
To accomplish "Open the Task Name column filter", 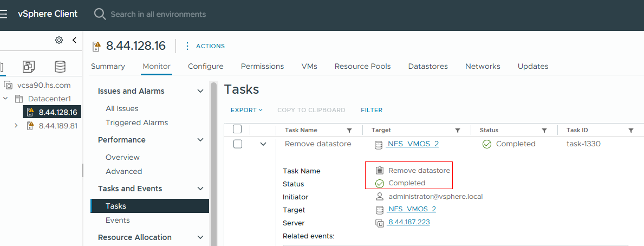I will click(349, 131).
